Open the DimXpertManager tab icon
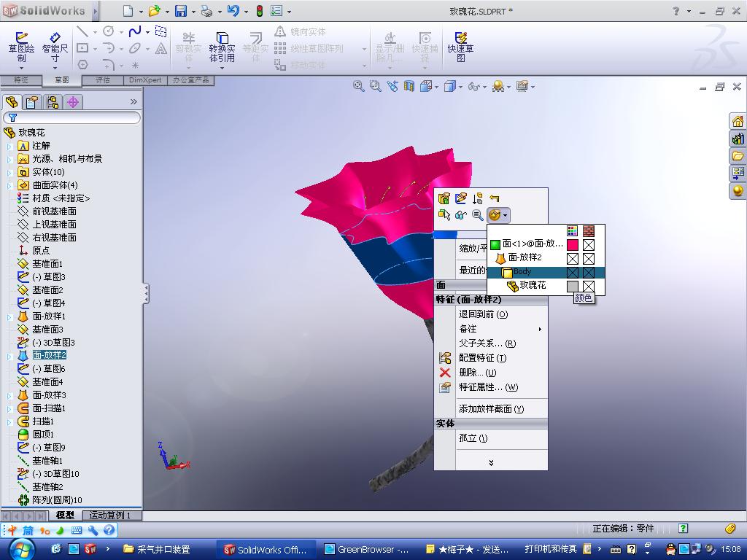 point(73,102)
